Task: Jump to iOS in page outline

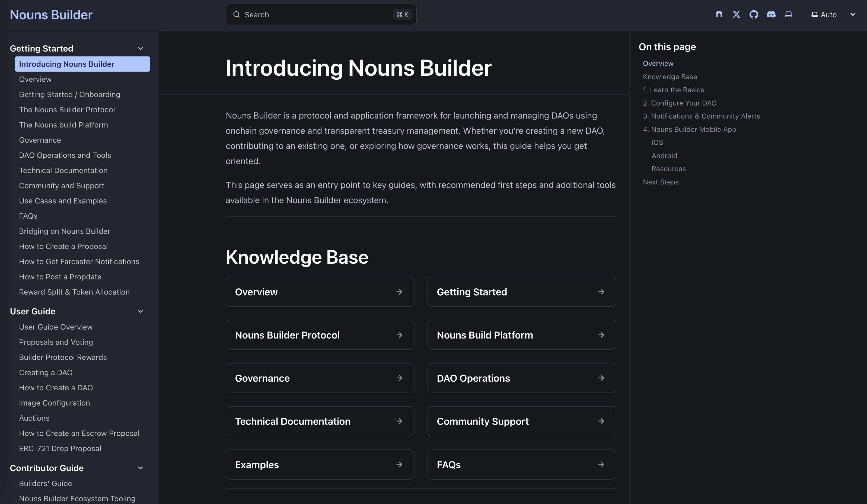Action: point(657,142)
